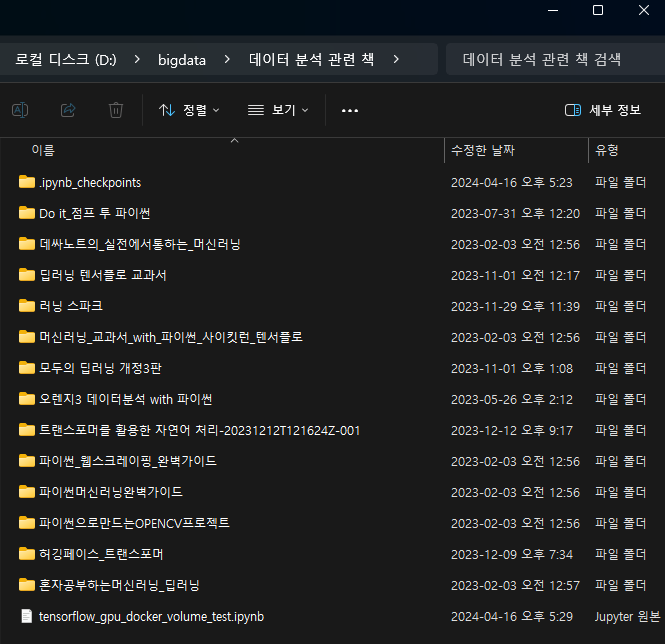Select 트랜스포머를 활용한 자연어 처리 folder icon

27,430
